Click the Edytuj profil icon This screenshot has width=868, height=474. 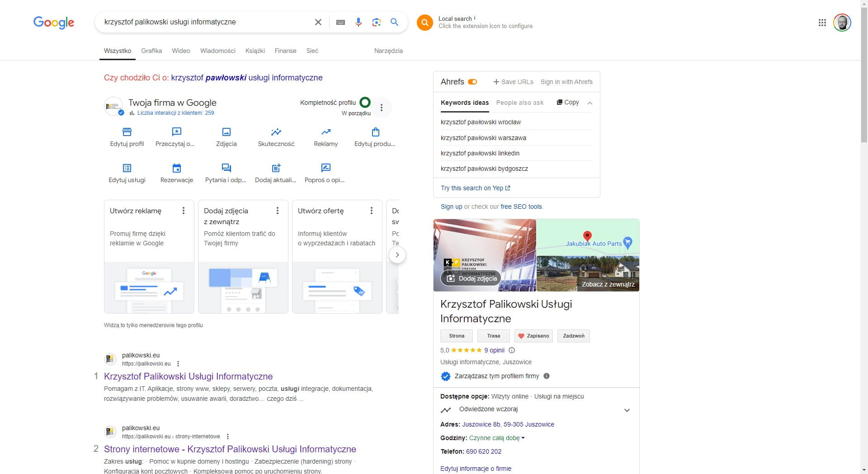pos(127,132)
